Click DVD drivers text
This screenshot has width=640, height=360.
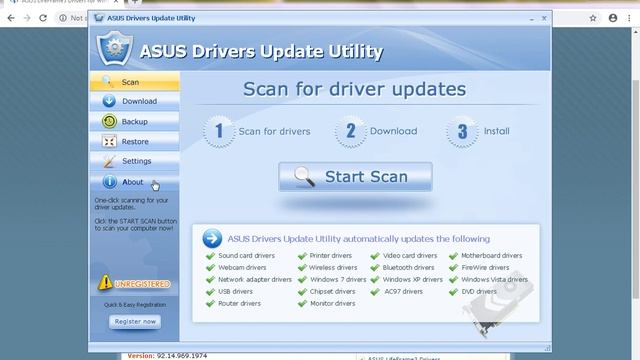click(x=479, y=291)
